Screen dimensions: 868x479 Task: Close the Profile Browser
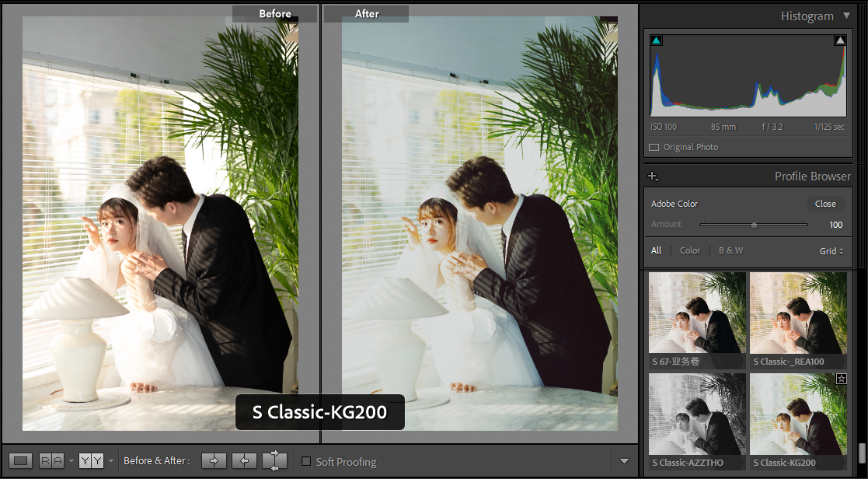pos(825,204)
